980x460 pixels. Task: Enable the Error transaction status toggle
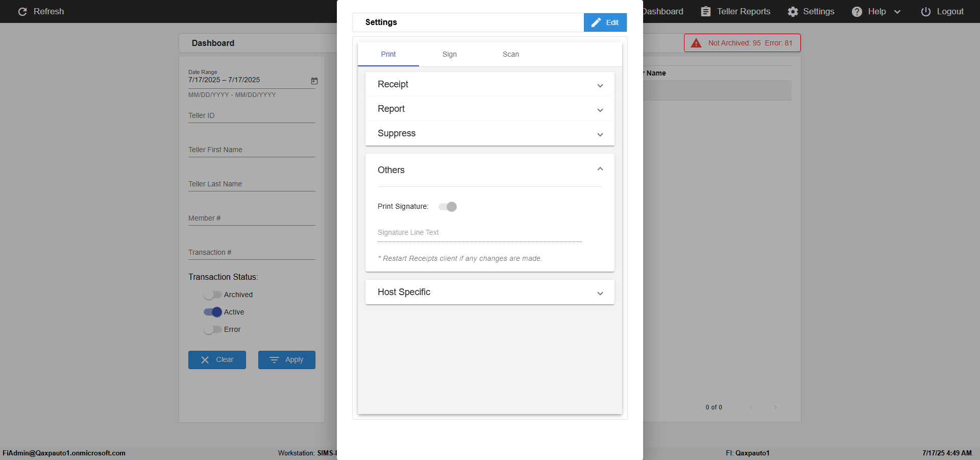tap(212, 329)
